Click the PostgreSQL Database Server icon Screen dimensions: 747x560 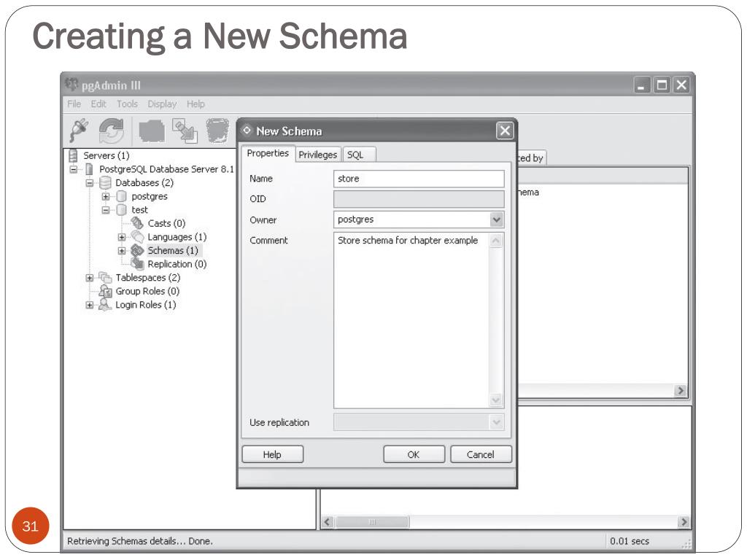tap(89, 169)
